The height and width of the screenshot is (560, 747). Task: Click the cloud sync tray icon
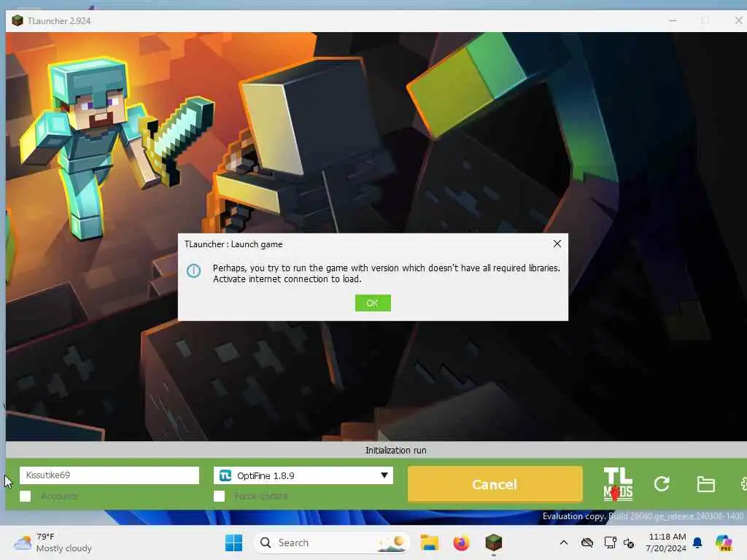[587, 542]
